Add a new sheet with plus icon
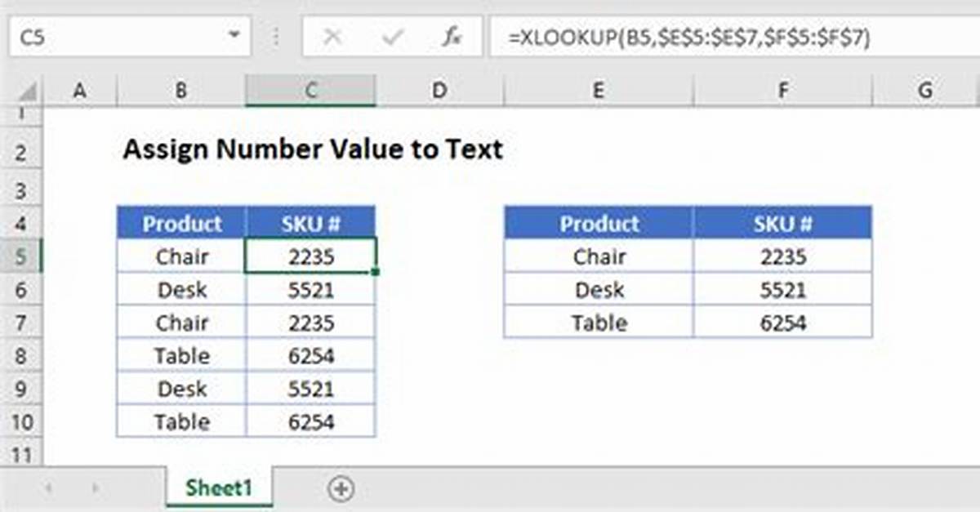The image size is (980, 512). point(341,489)
